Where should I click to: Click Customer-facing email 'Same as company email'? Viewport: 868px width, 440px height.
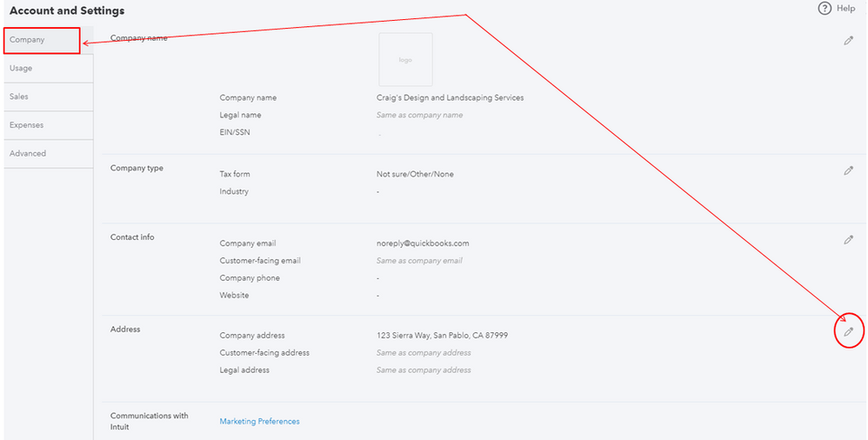(x=419, y=261)
